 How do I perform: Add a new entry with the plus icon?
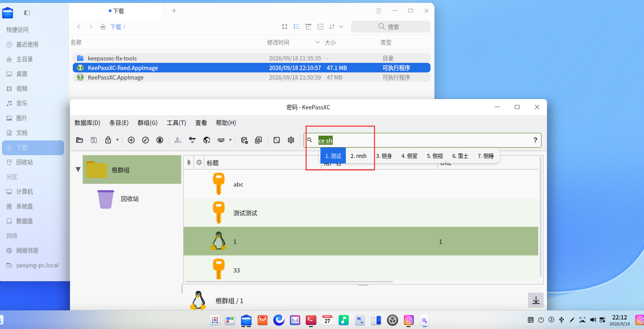coord(131,140)
